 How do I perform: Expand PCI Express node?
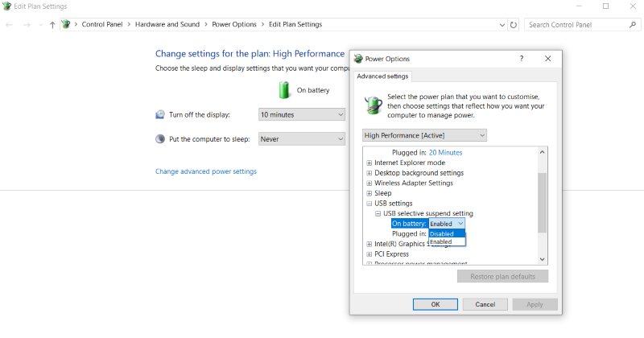click(369, 254)
